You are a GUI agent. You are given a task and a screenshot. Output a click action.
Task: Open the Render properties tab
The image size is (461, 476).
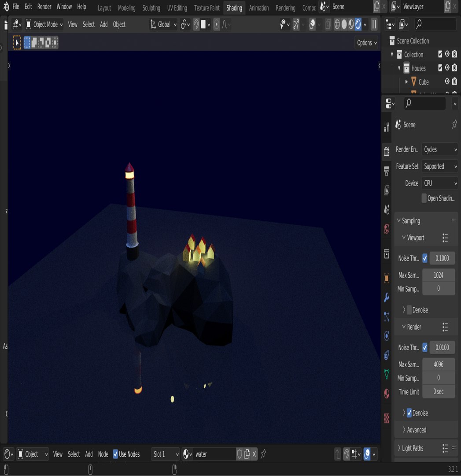click(x=387, y=151)
